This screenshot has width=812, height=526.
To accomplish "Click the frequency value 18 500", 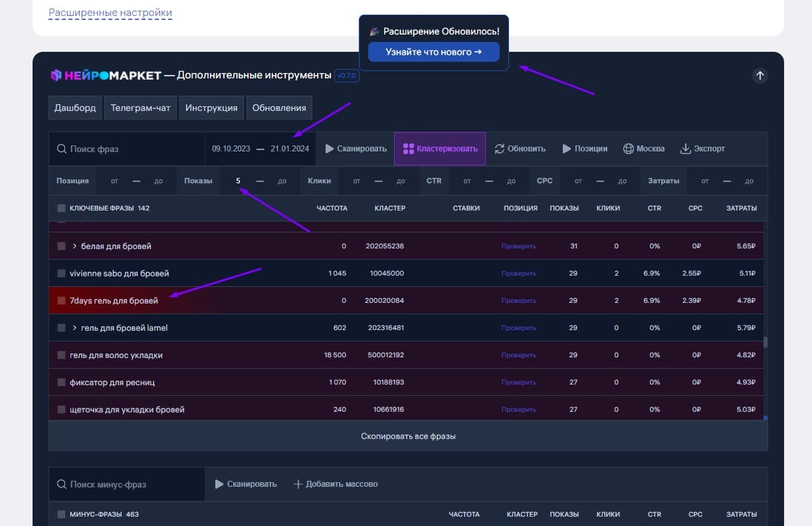I will click(x=335, y=355).
